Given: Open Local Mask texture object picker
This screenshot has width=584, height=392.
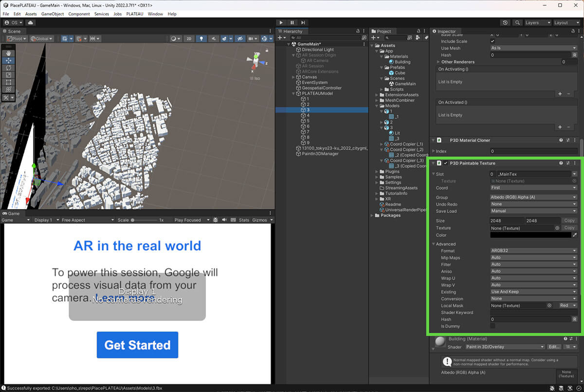Looking at the screenshot, I should tap(549, 305).
